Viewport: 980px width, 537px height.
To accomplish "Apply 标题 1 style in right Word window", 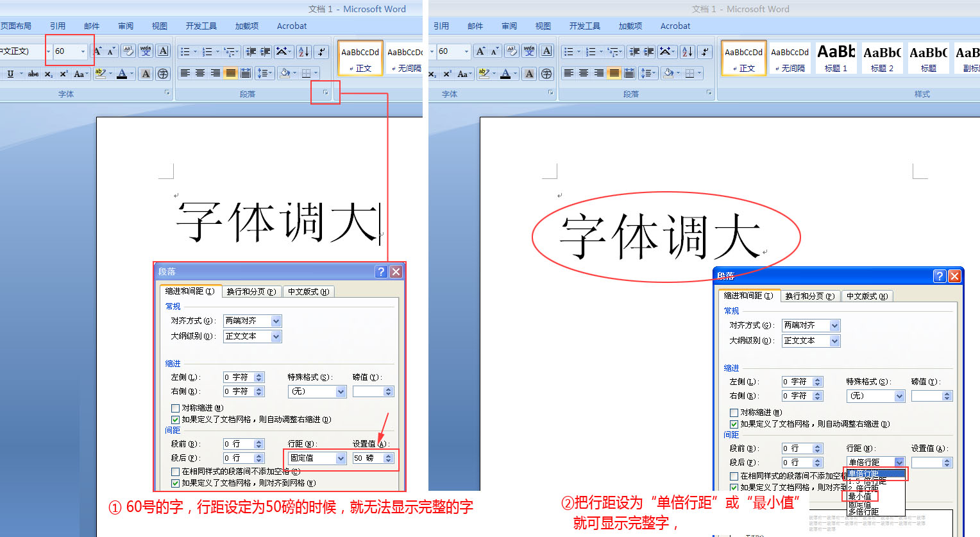I will click(x=836, y=58).
